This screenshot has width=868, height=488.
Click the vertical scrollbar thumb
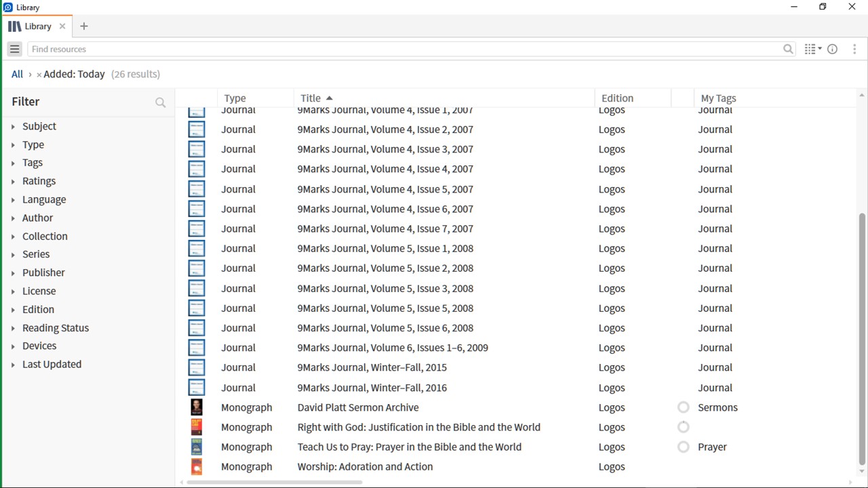(862, 339)
